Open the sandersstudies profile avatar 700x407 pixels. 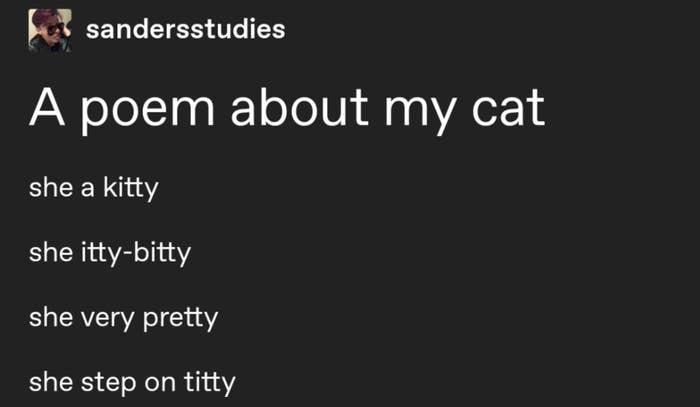click(x=50, y=30)
